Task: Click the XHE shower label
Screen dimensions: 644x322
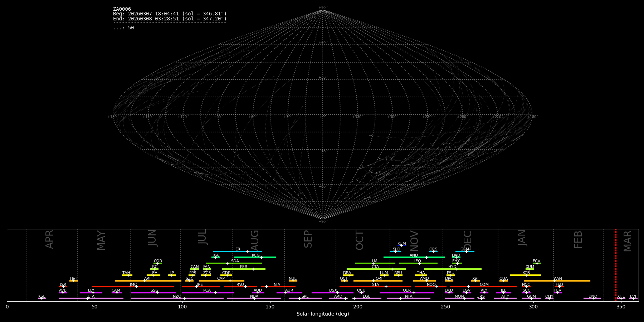Action: coord(621,297)
